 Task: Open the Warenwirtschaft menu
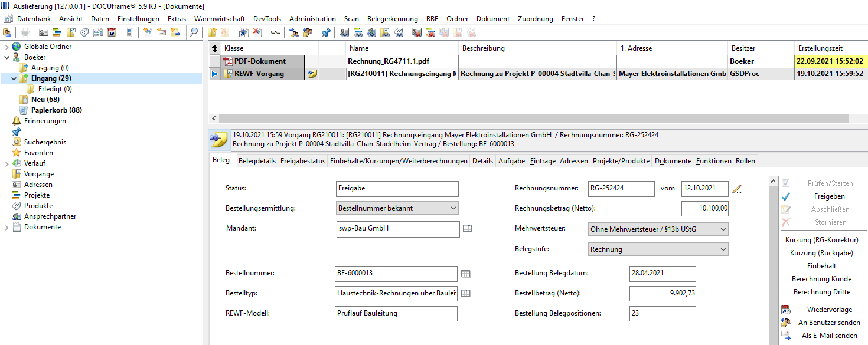click(x=220, y=19)
